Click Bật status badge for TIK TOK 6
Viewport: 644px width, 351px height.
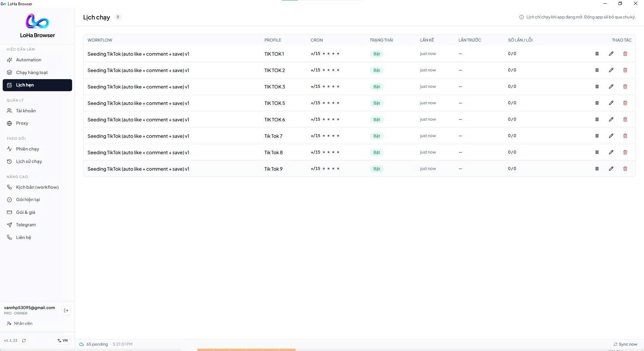tap(377, 119)
